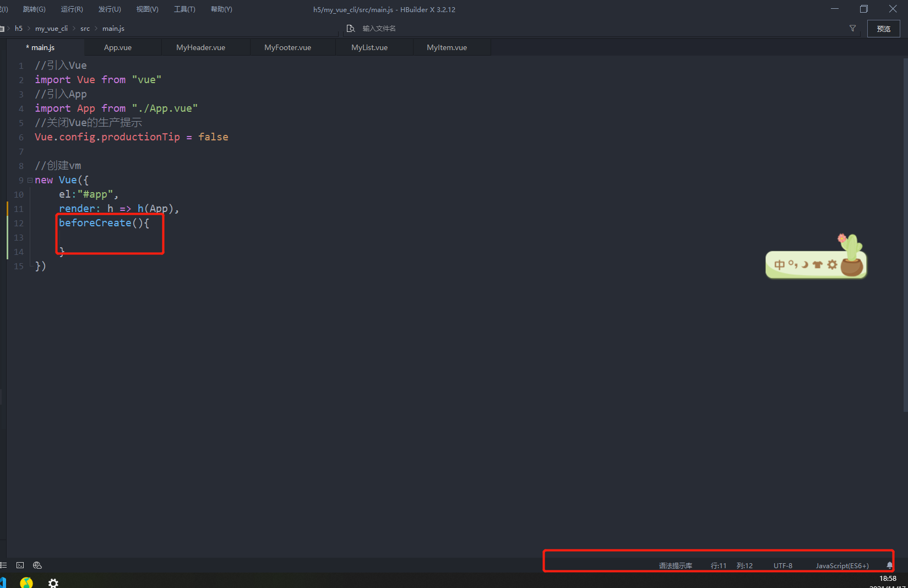This screenshot has width=908, height=588.
Task: Toggle the moon icon on IME toolbar
Action: [805, 265]
